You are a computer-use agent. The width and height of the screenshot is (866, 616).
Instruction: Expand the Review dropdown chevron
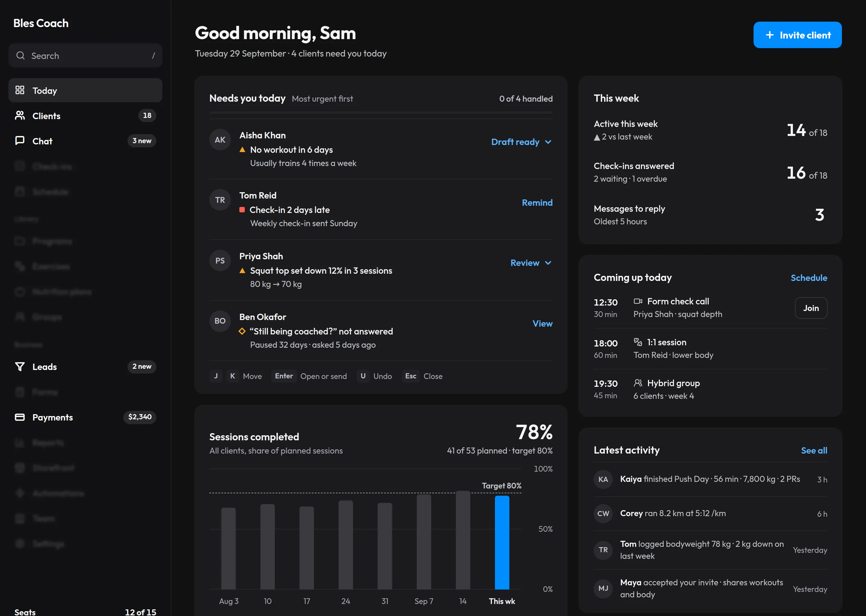[x=548, y=263]
